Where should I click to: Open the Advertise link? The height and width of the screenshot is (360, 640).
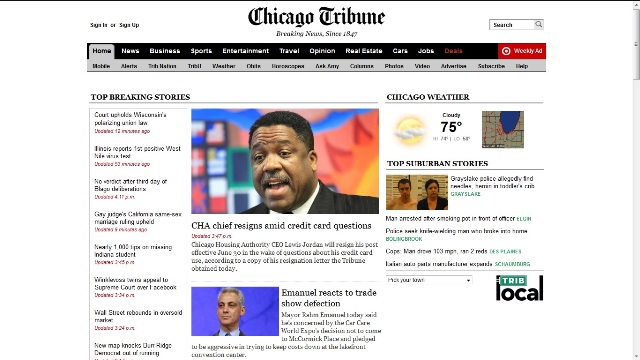[453, 66]
